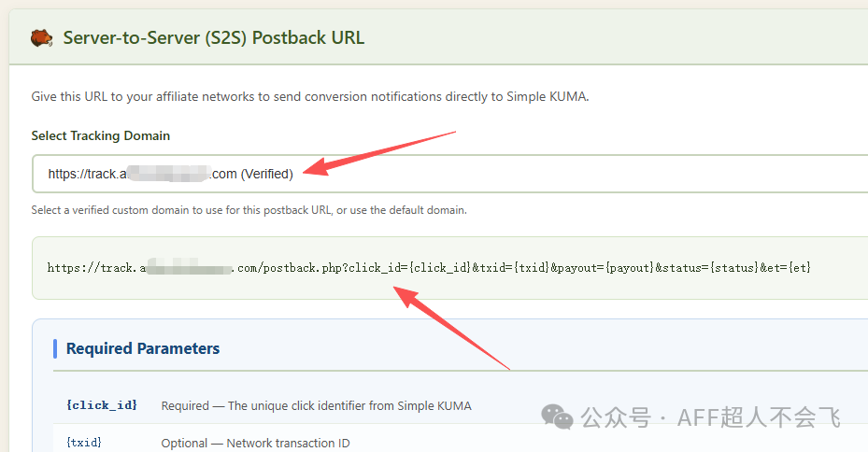Screen dimensions: 868x452
Task: Click the {click_id} parameter name
Action: point(102,405)
